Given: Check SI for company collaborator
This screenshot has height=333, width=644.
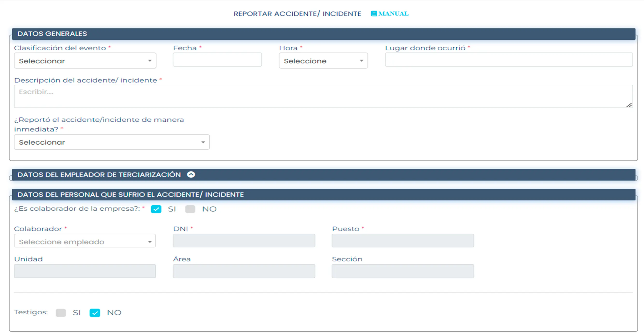Looking at the screenshot, I should click(156, 209).
